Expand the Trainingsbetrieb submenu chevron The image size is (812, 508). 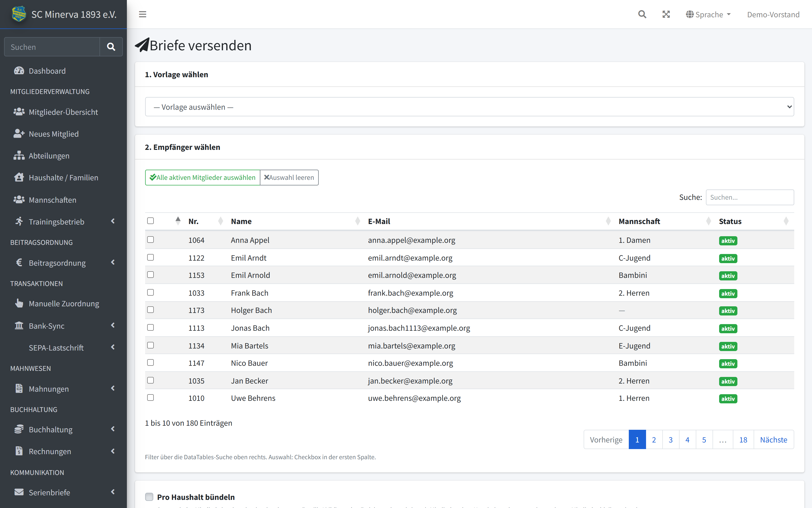click(x=113, y=221)
